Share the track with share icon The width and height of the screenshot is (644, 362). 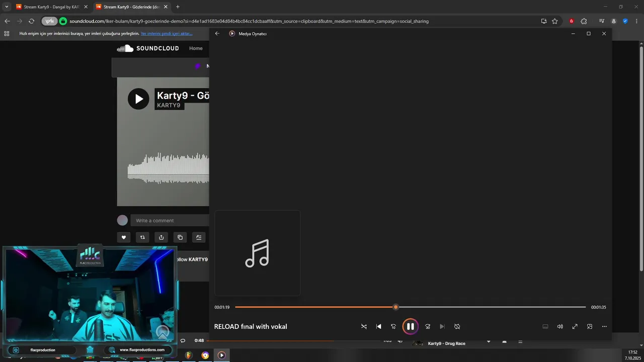pyautogui.click(x=161, y=237)
